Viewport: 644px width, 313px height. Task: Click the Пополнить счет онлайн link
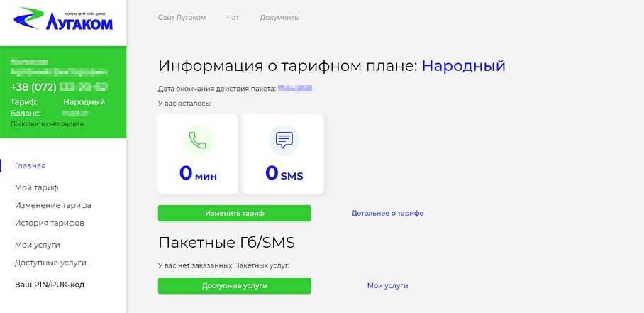click(x=48, y=123)
